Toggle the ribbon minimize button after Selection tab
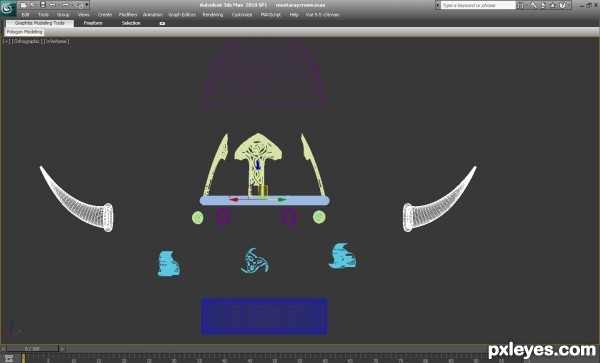 (162, 23)
